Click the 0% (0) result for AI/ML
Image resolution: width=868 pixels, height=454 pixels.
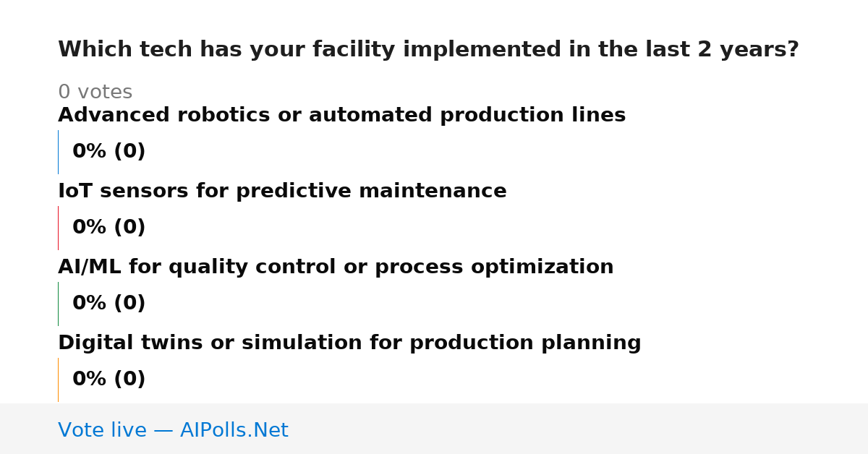click(109, 304)
